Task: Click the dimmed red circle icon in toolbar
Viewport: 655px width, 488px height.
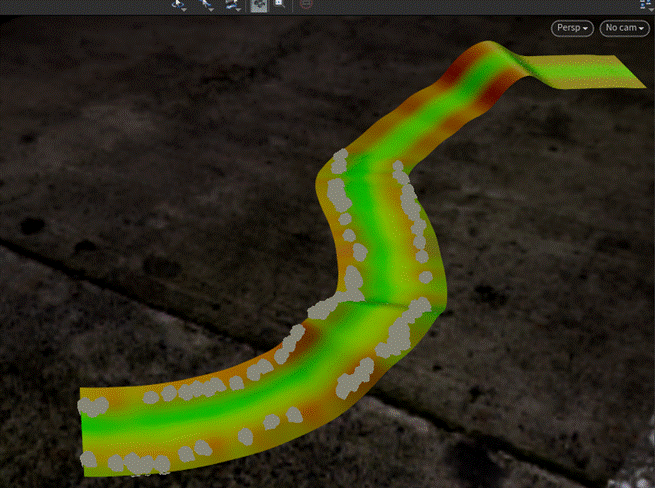Action: (305, 5)
